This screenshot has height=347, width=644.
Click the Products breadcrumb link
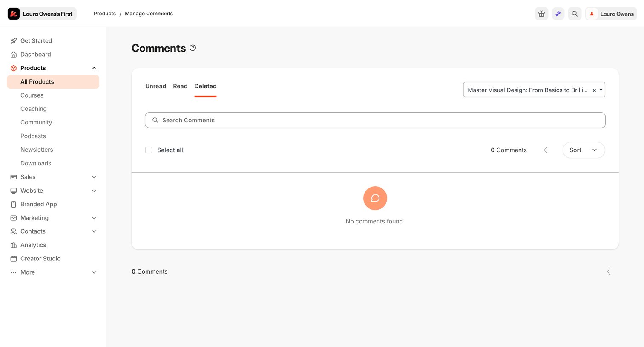105,14
